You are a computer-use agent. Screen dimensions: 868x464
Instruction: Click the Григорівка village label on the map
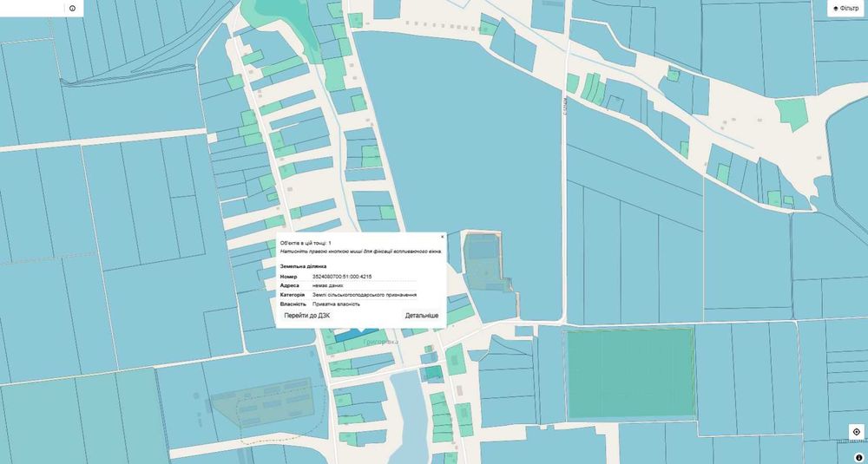tap(381, 343)
